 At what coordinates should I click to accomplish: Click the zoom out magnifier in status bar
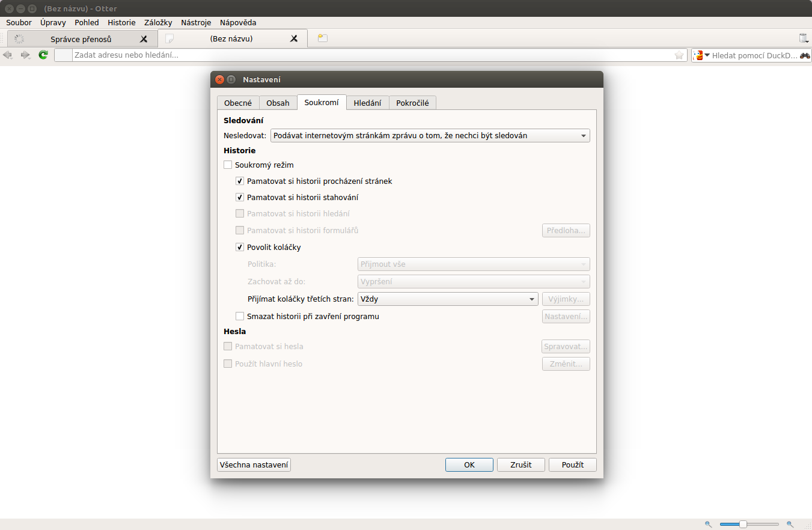(709, 524)
